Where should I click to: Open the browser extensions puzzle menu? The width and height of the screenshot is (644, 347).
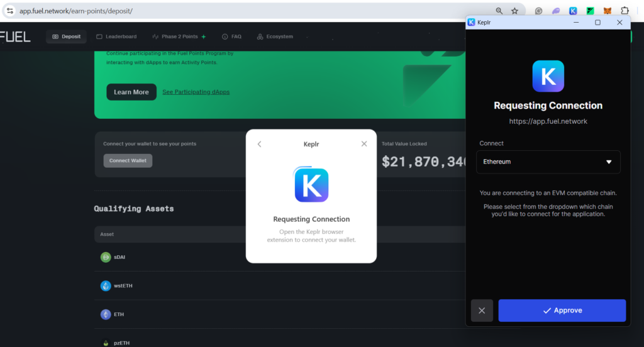[x=625, y=11]
